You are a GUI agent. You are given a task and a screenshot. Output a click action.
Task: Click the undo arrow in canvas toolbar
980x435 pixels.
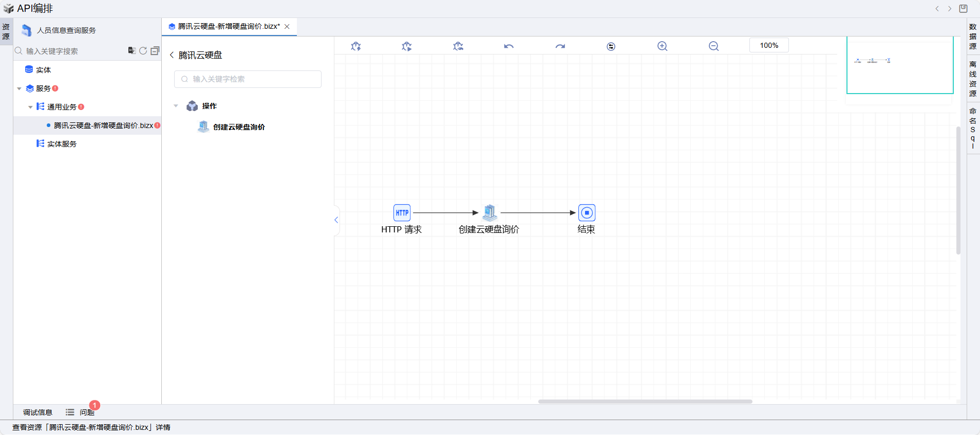(x=508, y=46)
